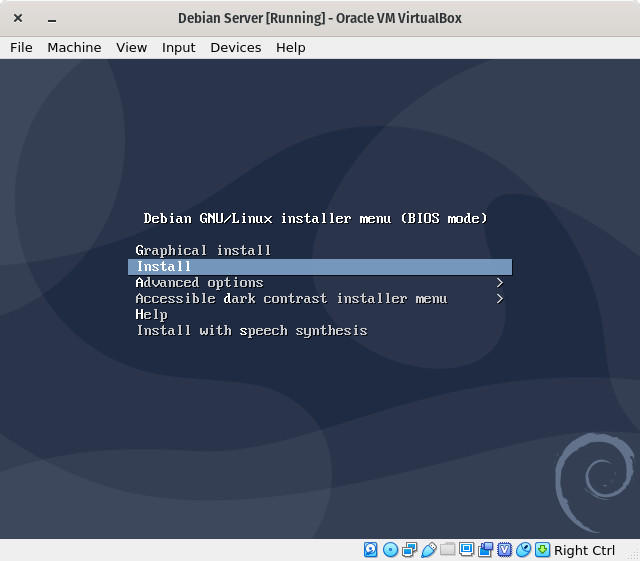Open the Input menu
The image size is (640, 561).
178,47
